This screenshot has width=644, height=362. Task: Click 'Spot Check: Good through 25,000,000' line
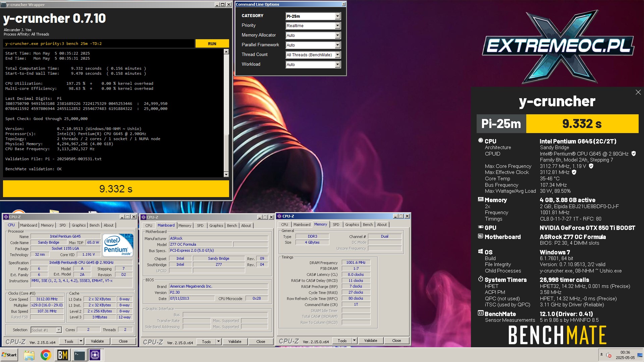pyautogui.click(x=46, y=119)
